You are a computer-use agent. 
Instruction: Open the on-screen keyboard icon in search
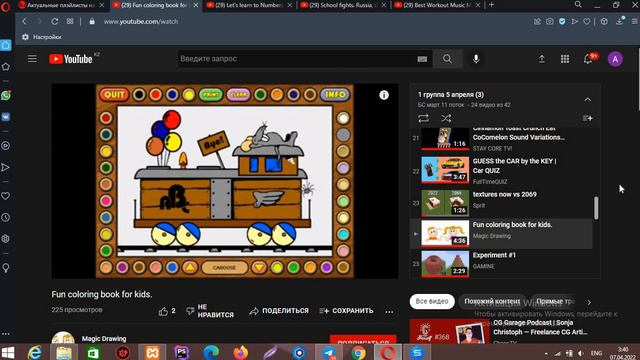pos(422,59)
